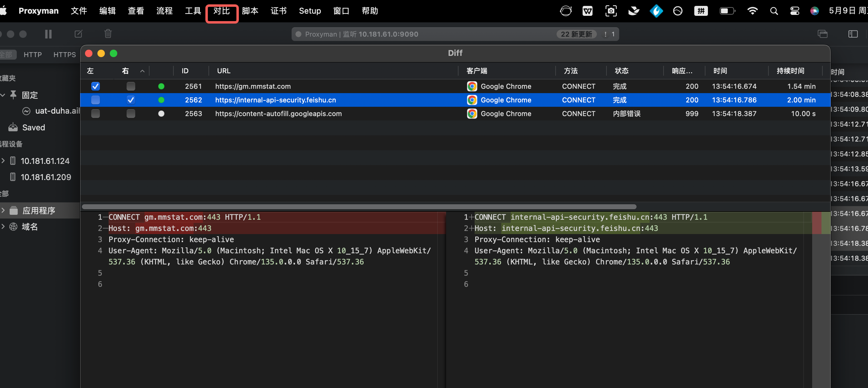Expand device 10.181.61.124 node

click(3, 161)
